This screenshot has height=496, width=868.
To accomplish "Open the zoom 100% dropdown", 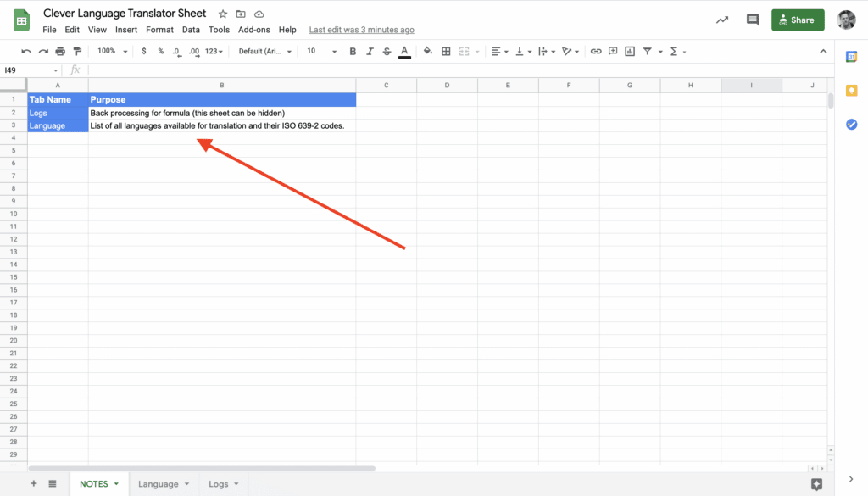I will [x=112, y=52].
